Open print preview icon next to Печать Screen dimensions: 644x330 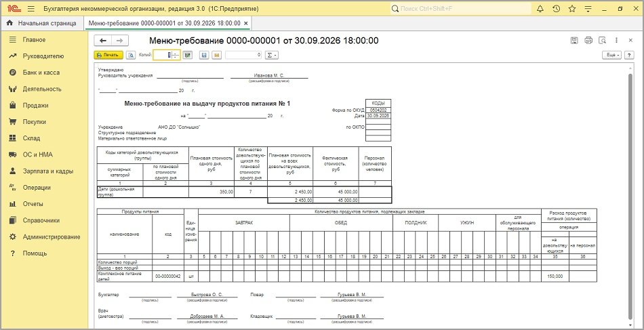(131, 55)
